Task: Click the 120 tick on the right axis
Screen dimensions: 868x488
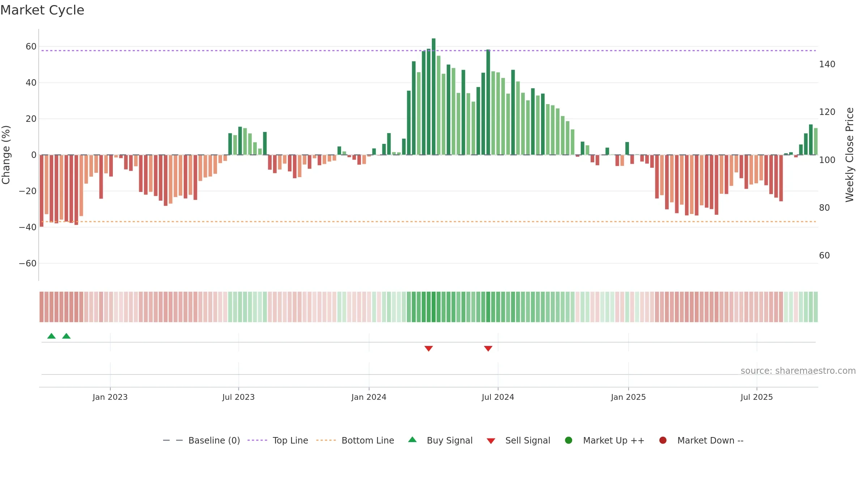Action: coord(827,112)
